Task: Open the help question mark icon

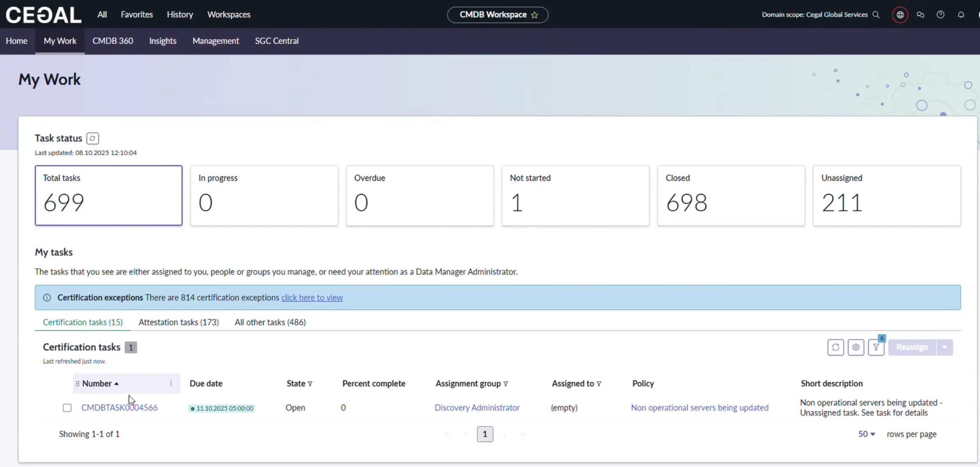Action: pos(940,15)
